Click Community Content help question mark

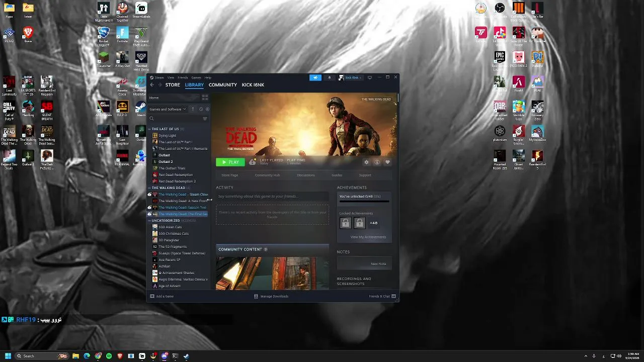(265, 249)
